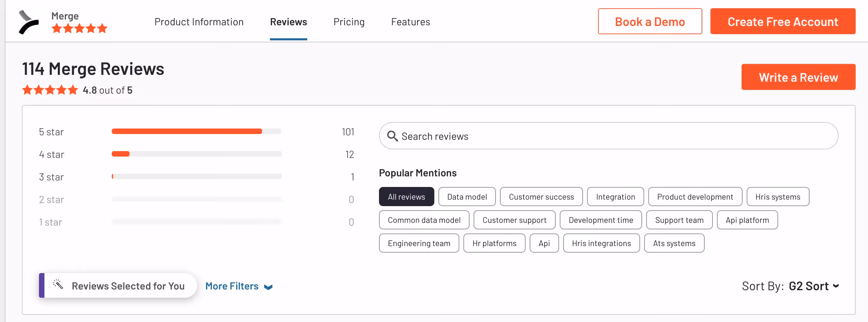Click the stars beside 4.8 out of 5
The image size is (868, 322).
pyautogui.click(x=50, y=90)
